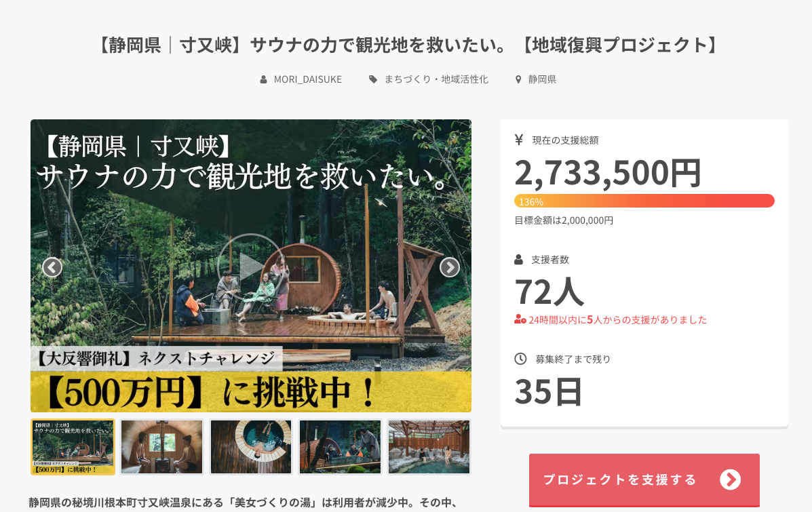Screen dimensions: 812x512
Task: Play the project video
Action: click(250, 267)
